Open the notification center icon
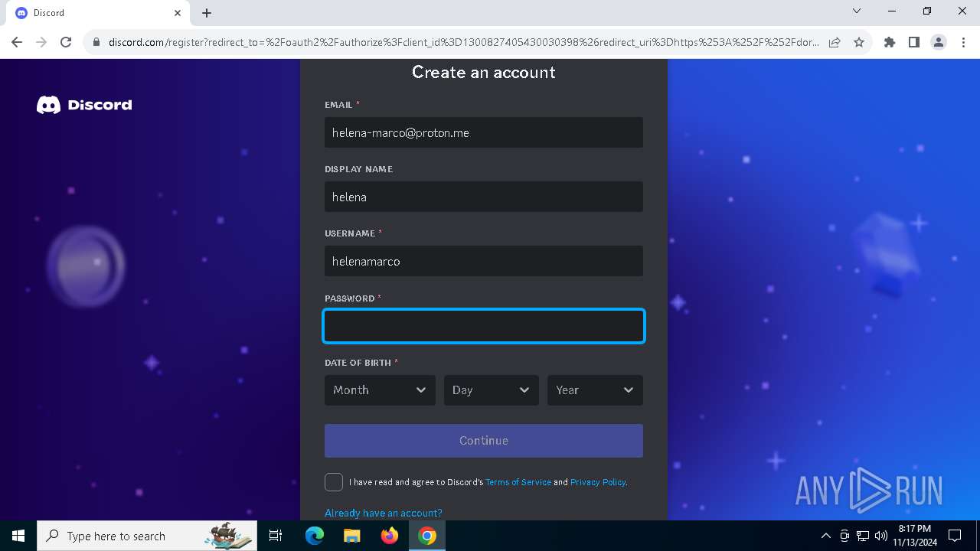Screen dimensions: 980x551 click(955, 536)
